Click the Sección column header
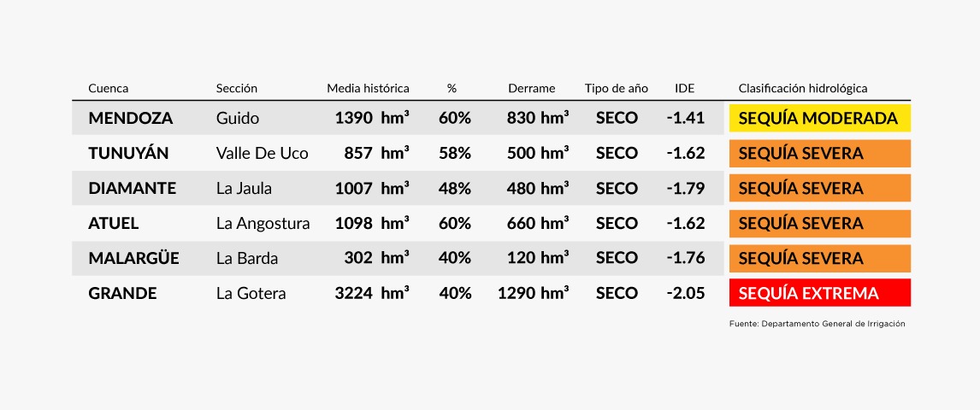The height and width of the screenshot is (410, 980). pyautogui.click(x=237, y=88)
